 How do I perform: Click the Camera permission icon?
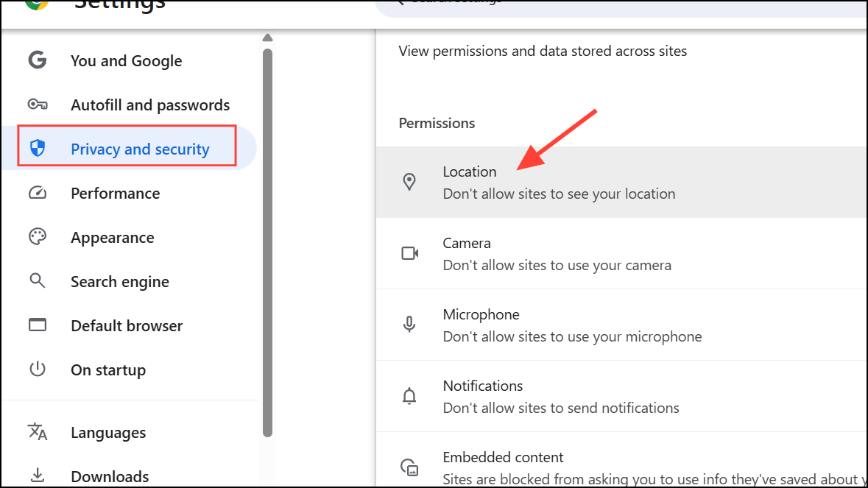(410, 253)
